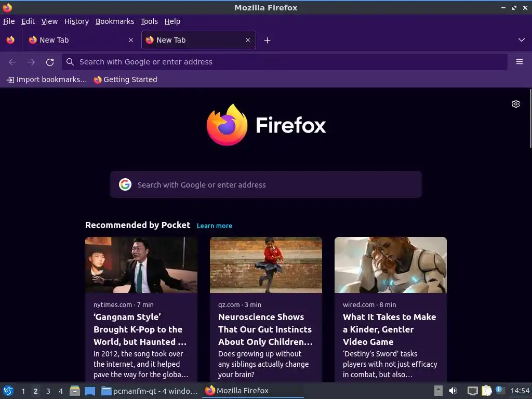Open a new tab with plus button
This screenshot has height=399, width=532.
[x=268, y=41]
